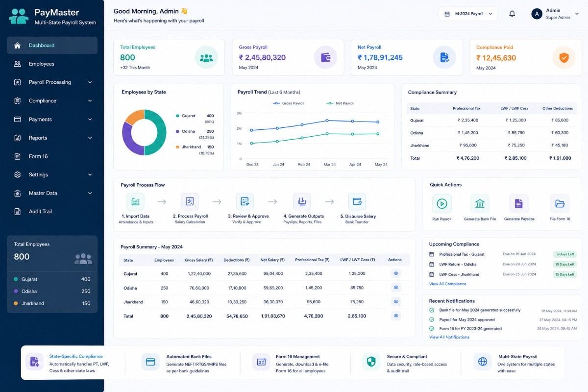This screenshot has height=392, width=588.
Task: Click the calendar icon beside LWF Return - Odisha
Action: [x=432, y=265]
